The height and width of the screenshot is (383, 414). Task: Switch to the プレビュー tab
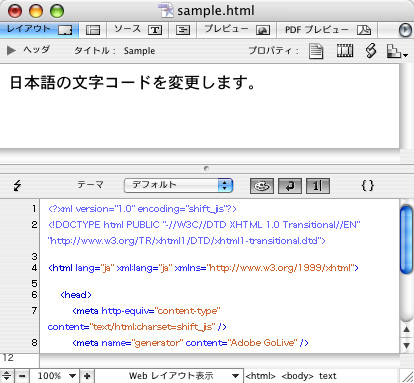pyautogui.click(x=237, y=30)
